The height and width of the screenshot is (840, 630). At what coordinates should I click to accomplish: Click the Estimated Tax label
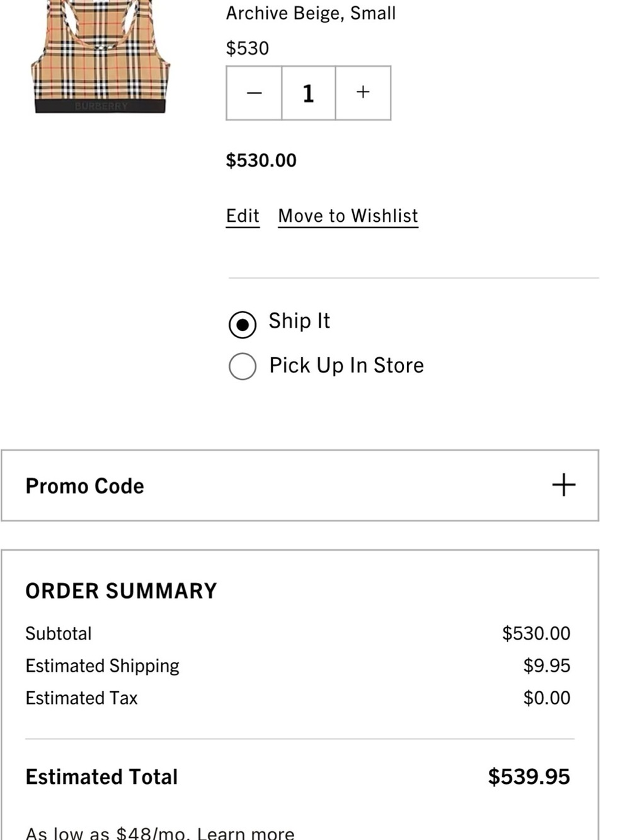(81, 698)
